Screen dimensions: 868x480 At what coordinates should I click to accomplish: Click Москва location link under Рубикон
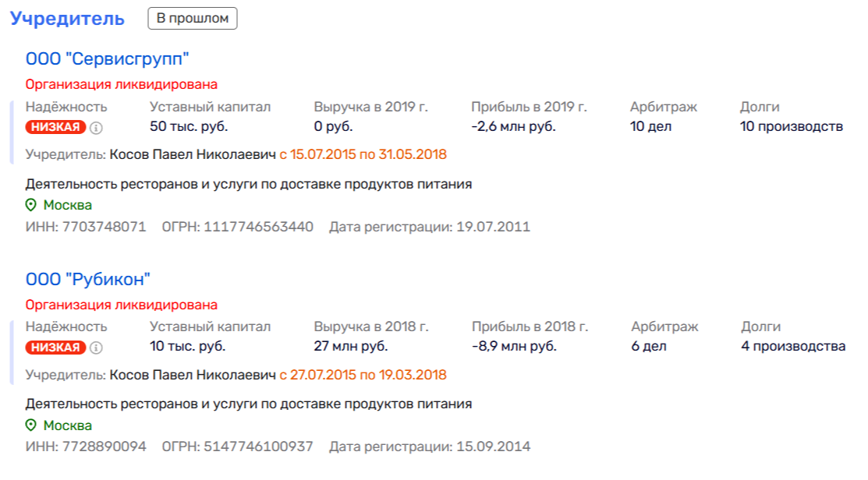tap(67, 426)
